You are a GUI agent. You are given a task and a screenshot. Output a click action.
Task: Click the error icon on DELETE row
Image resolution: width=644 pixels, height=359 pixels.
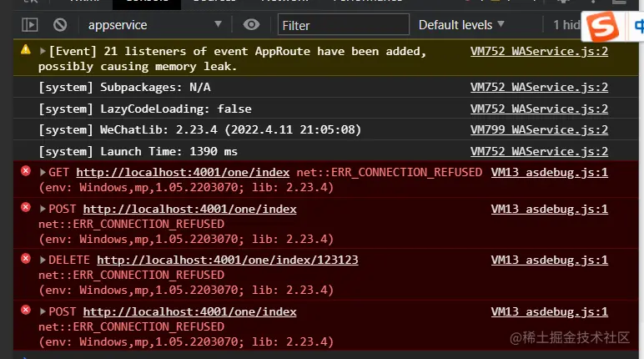click(x=26, y=259)
